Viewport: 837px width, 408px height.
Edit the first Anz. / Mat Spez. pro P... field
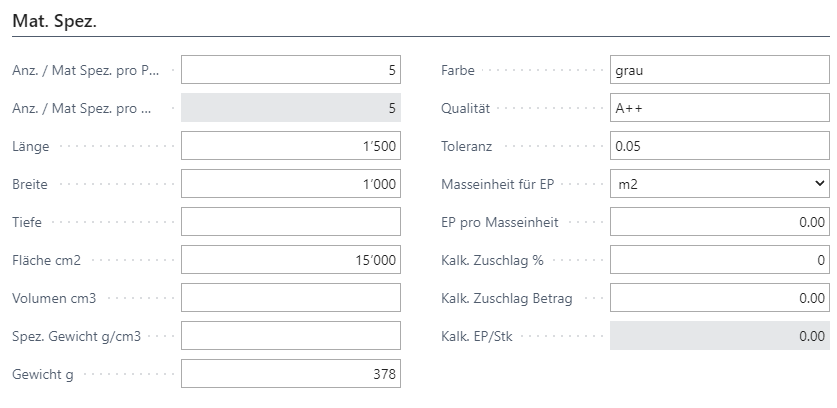[x=291, y=70]
